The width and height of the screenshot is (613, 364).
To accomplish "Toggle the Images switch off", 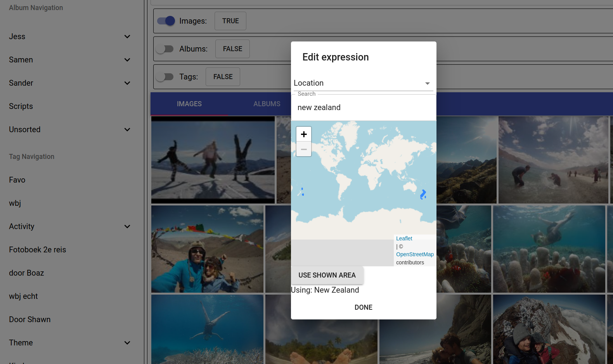I will pos(166,21).
